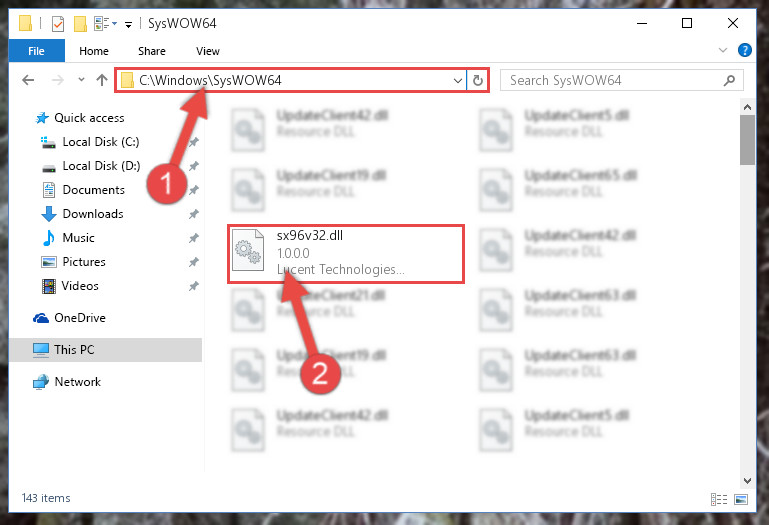This screenshot has width=769, height=525.
Task: Open the Share ribbon tab
Action: (152, 51)
